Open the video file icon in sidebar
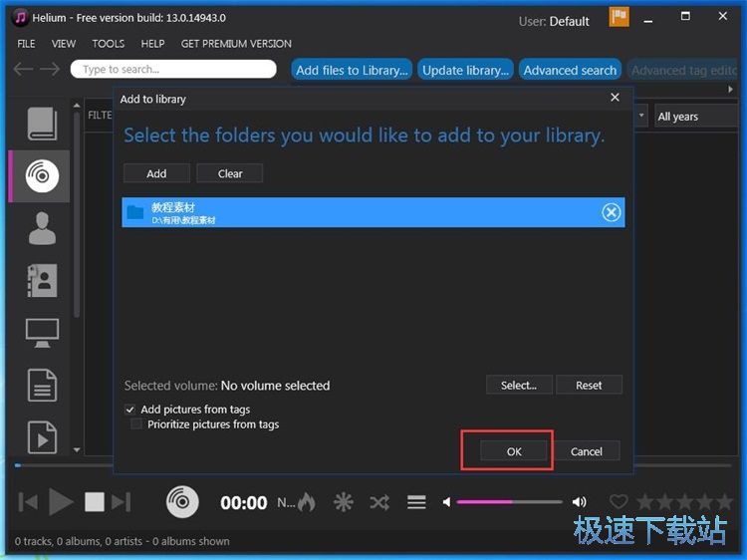Viewport: 747px width, 560px height. tap(42, 437)
